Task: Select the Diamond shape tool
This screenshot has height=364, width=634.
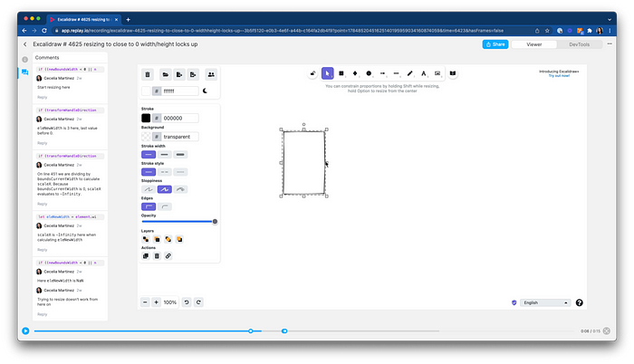Action: coord(355,73)
